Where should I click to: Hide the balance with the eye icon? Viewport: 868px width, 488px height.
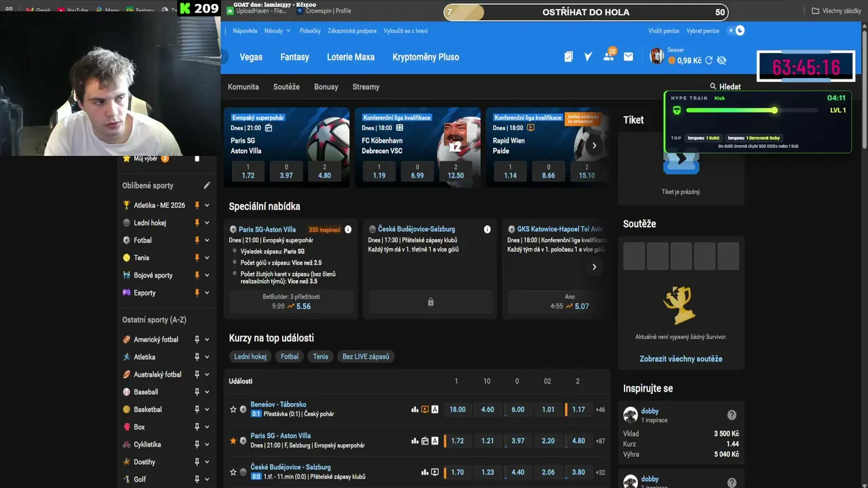722,60
